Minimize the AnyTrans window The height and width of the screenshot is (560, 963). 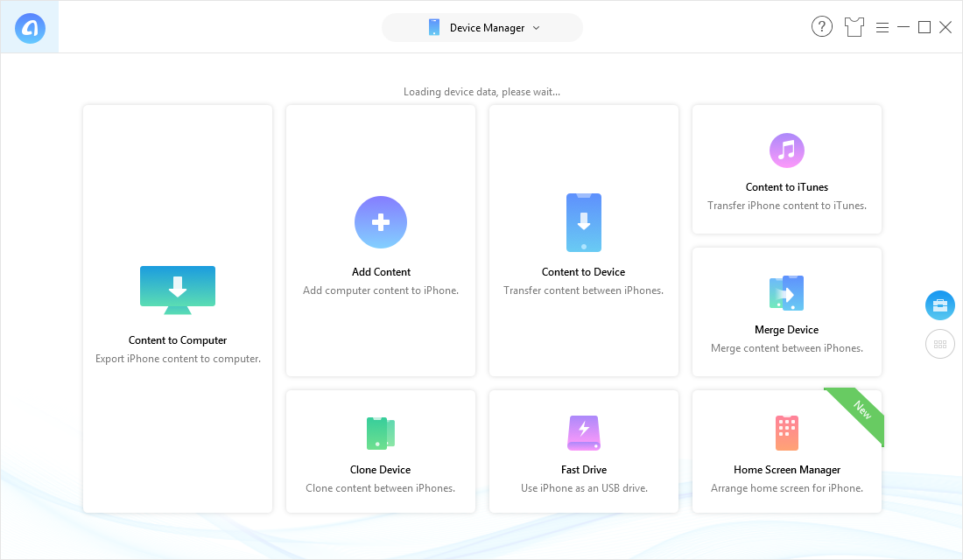pyautogui.click(x=903, y=27)
